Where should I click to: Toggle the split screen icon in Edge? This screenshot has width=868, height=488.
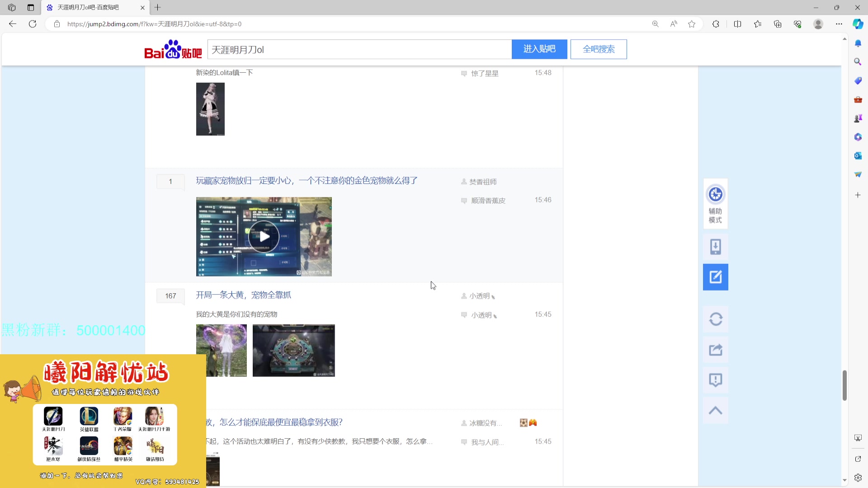tap(737, 24)
